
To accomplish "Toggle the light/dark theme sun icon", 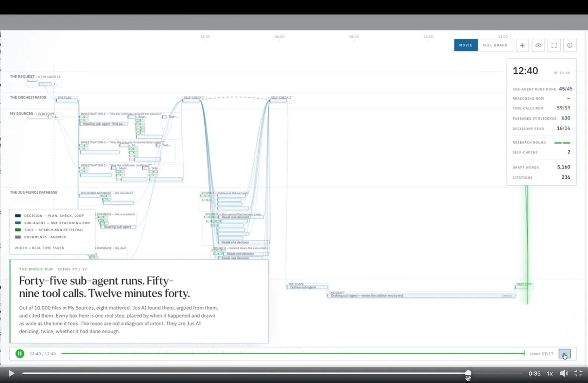I will (522, 45).
